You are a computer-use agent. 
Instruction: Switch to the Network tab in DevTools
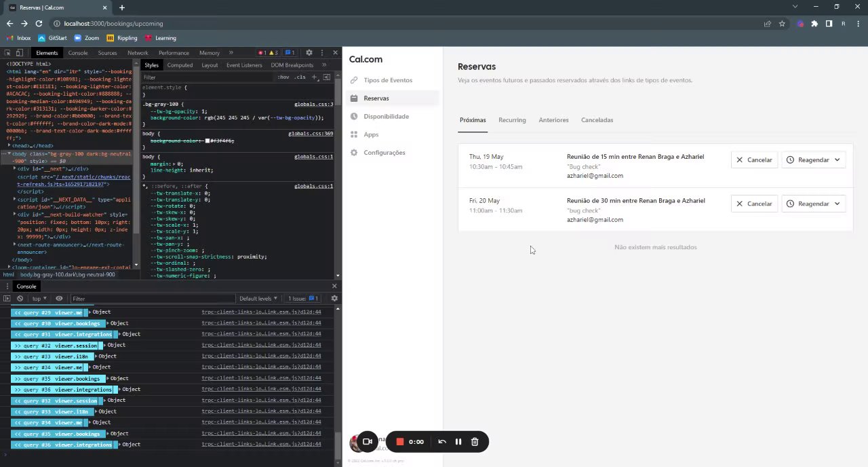[138, 52]
